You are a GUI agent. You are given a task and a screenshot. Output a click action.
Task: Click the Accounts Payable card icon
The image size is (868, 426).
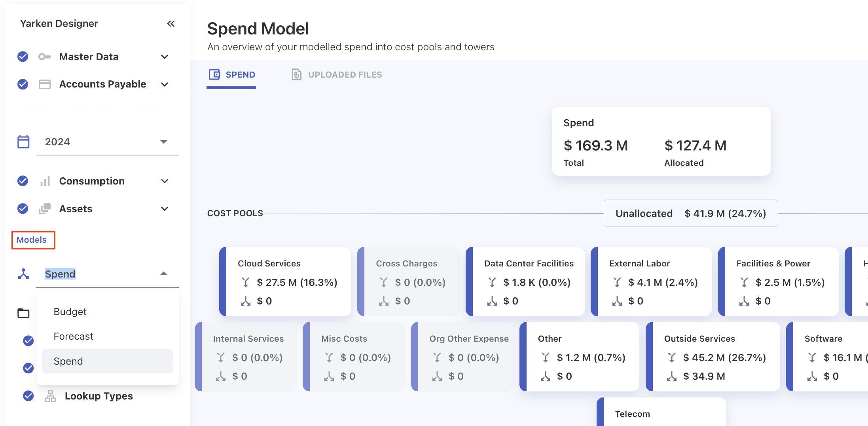45,84
